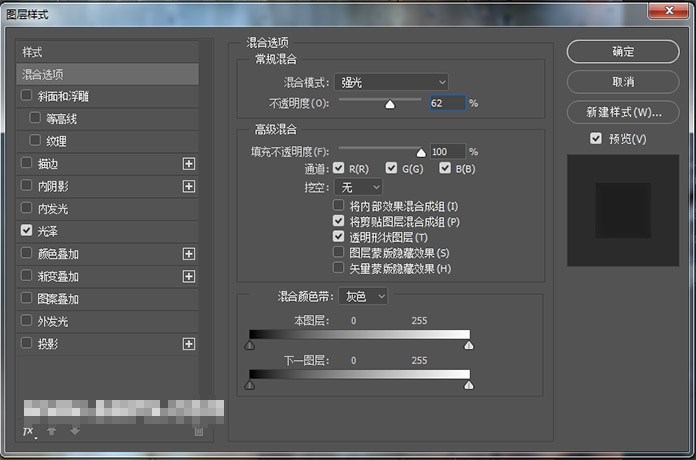Enable the 颜色叠加 checkbox
This screenshot has width=696, height=460.
pos(27,253)
